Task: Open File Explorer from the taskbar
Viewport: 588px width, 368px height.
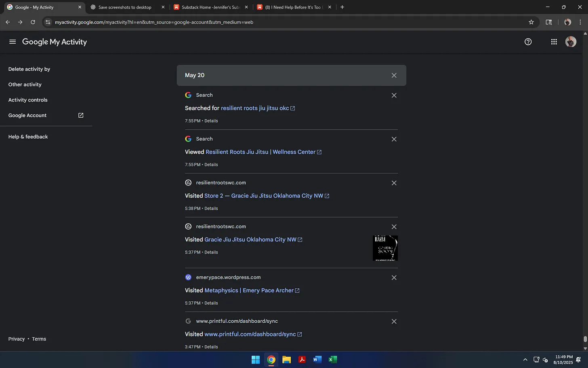Action: pos(287,360)
